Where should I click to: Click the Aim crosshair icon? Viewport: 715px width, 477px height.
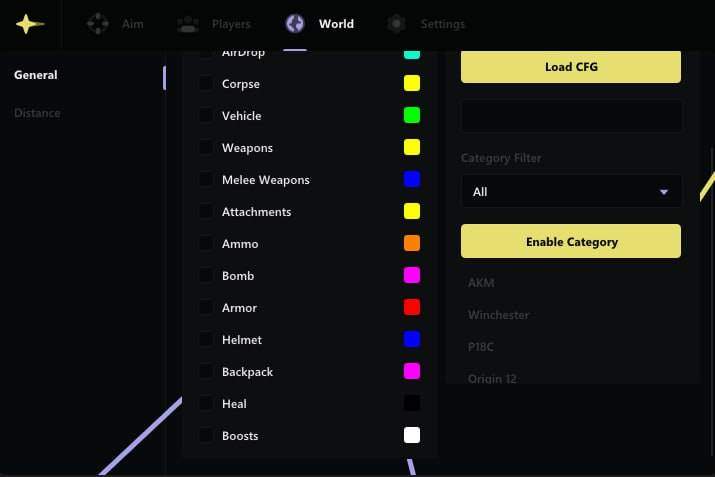click(98, 23)
